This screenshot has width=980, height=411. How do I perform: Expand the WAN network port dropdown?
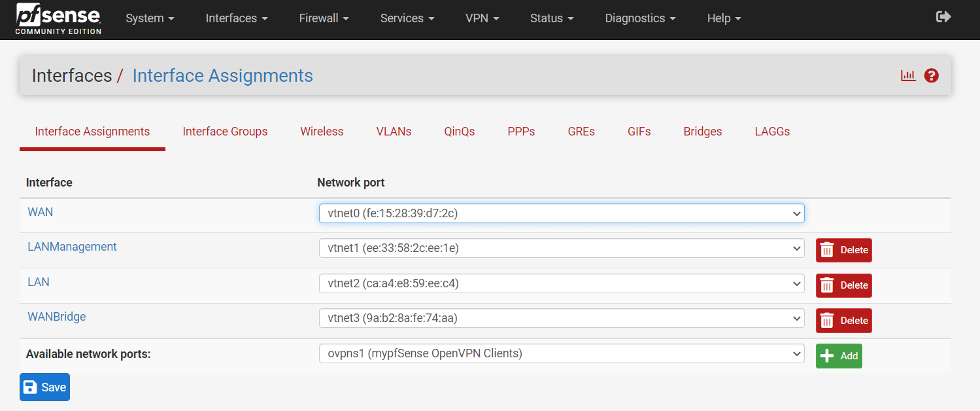click(562, 213)
